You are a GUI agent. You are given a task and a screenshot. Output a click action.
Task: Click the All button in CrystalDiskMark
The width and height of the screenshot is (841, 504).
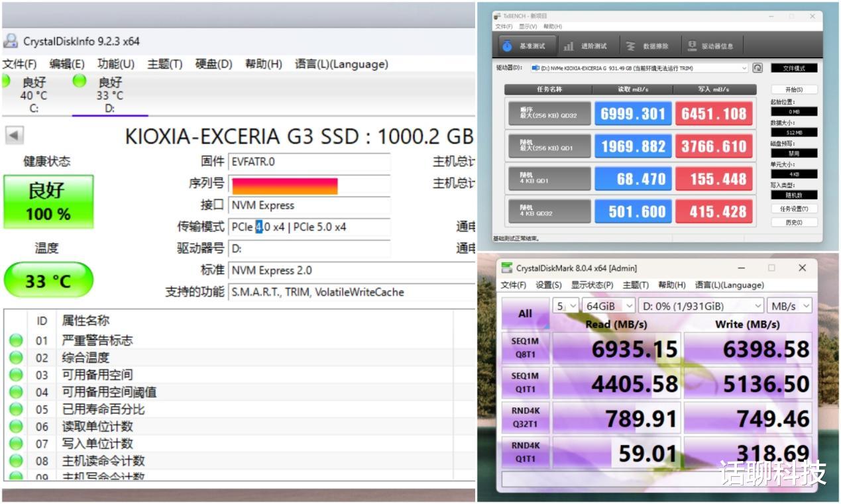click(x=525, y=313)
